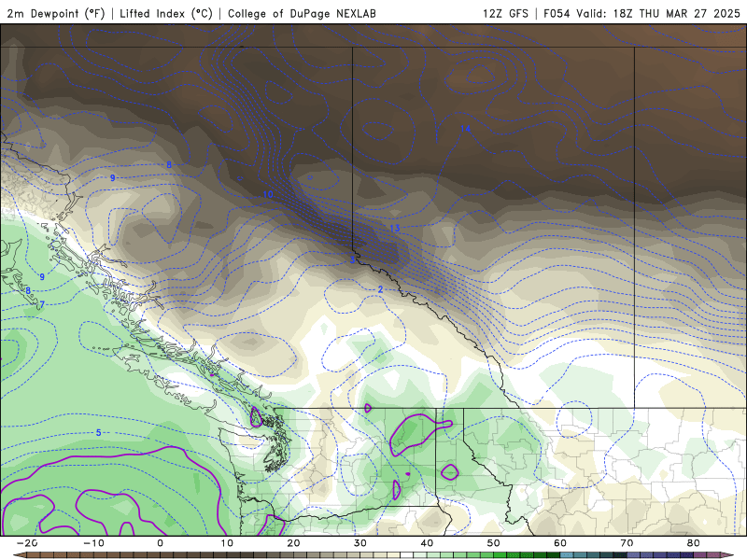This screenshot has width=747, height=560.
Task: Select the '50' color scale label
Action: pos(494,543)
